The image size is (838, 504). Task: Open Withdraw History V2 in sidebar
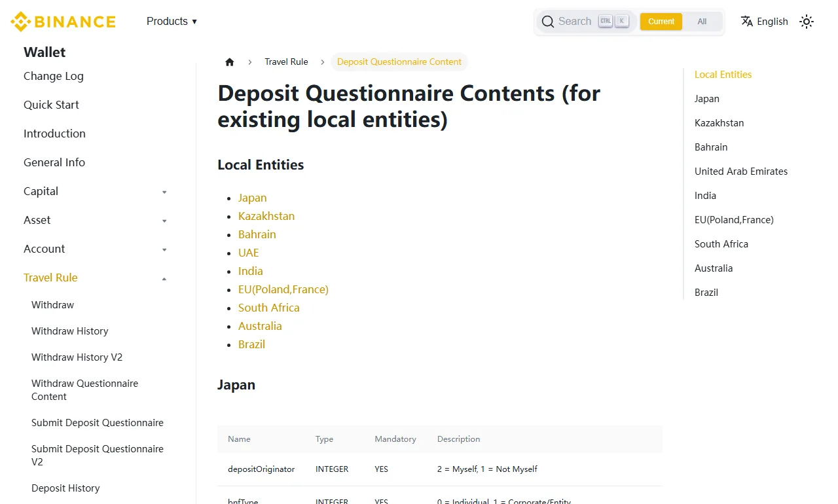[x=77, y=357]
